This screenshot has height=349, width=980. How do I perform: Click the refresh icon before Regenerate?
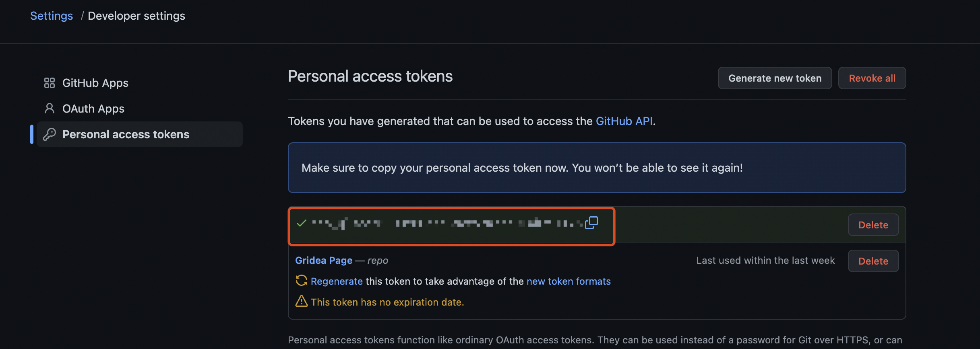tap(301, 281)
